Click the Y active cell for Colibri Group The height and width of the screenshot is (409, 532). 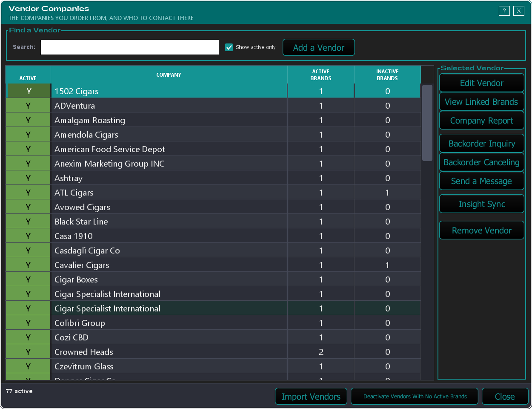[x=28, y=323]
